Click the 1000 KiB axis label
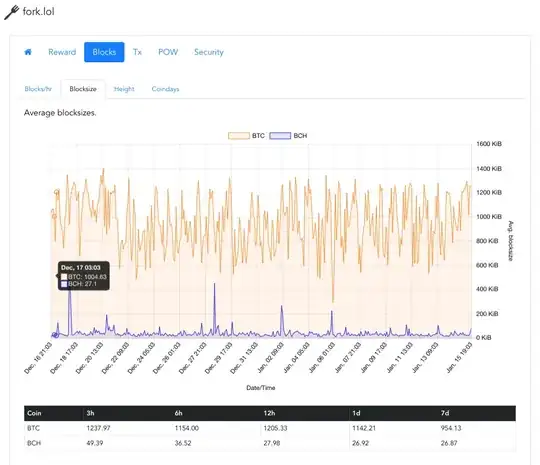Screen dimensions: 540x465 489,217
